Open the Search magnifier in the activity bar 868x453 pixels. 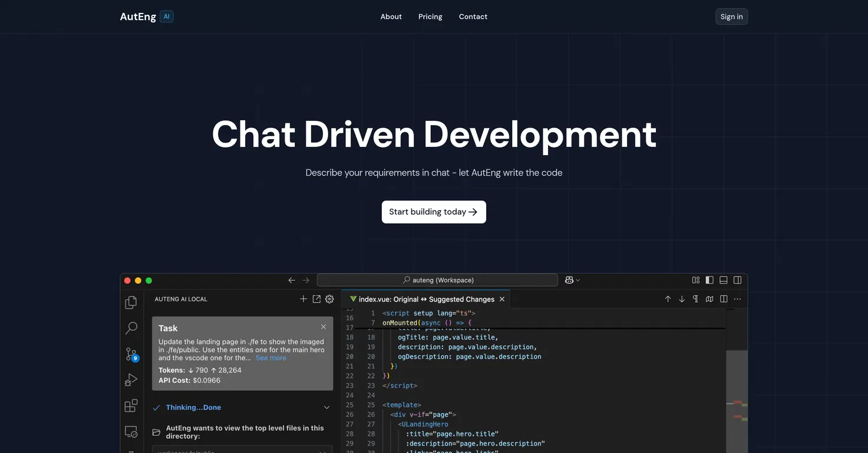(131, 328)
